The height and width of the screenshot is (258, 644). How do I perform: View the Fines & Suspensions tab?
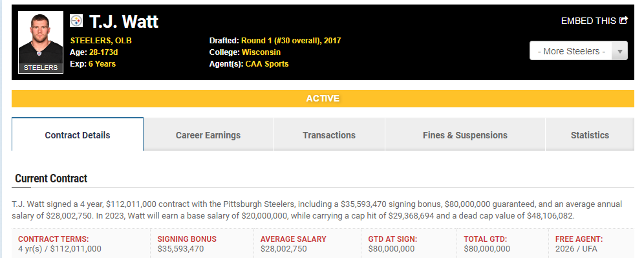(x=465, y=134)
